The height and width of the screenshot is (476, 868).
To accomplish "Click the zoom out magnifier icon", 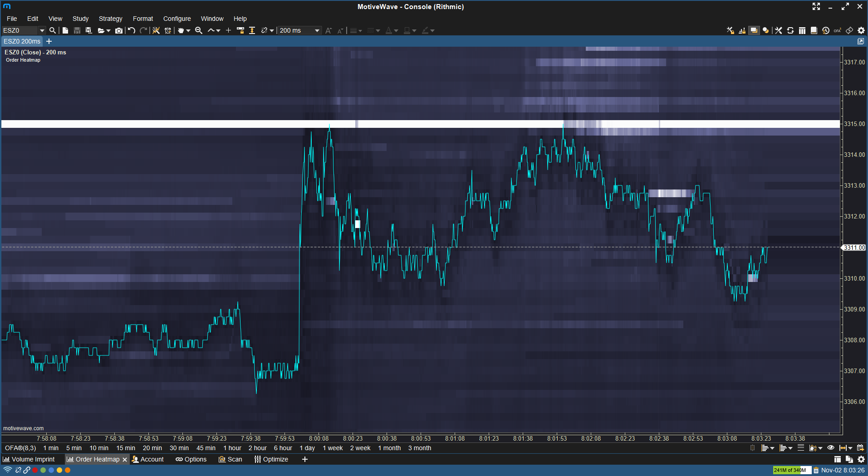I will click(x=198, y=30).
